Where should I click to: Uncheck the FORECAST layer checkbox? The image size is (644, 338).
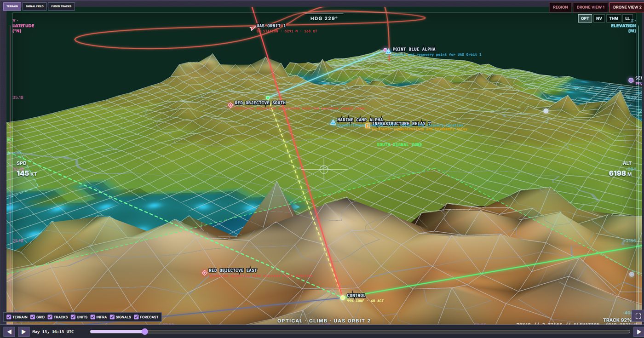tap(137, 317)
